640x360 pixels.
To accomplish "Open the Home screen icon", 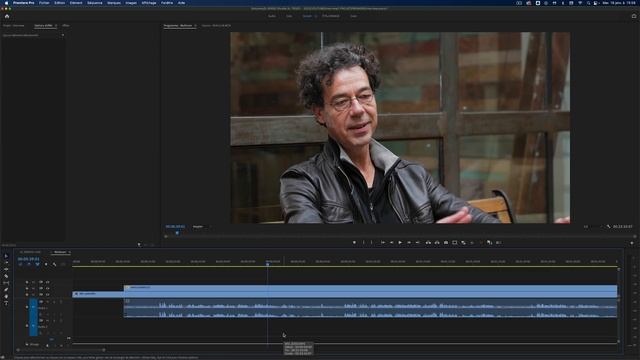I will (7, 16).
